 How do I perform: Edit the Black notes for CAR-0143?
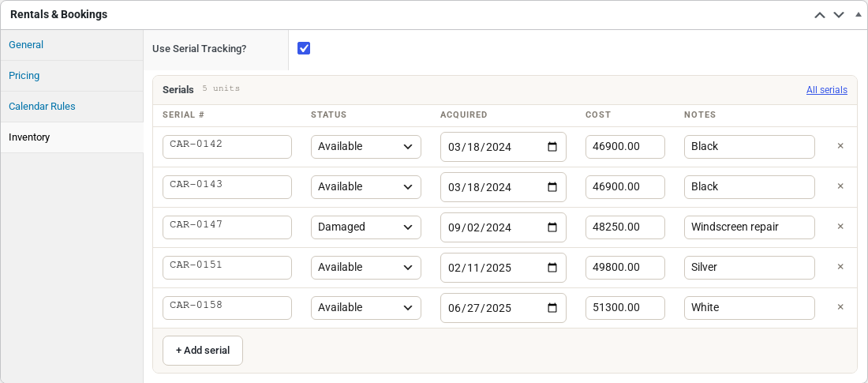pyautogui.click(x=750, y=187)
